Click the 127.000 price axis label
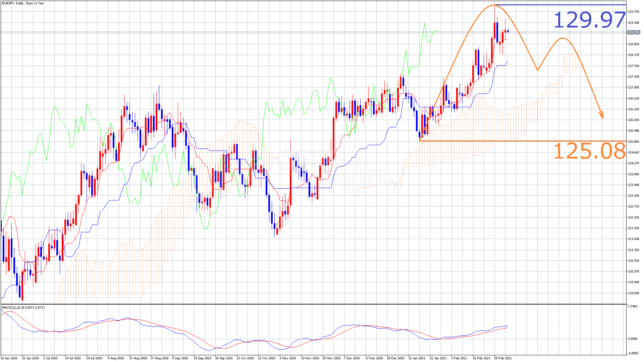Image resolution: width=644 pixels, height=362 pixels. 633,87
